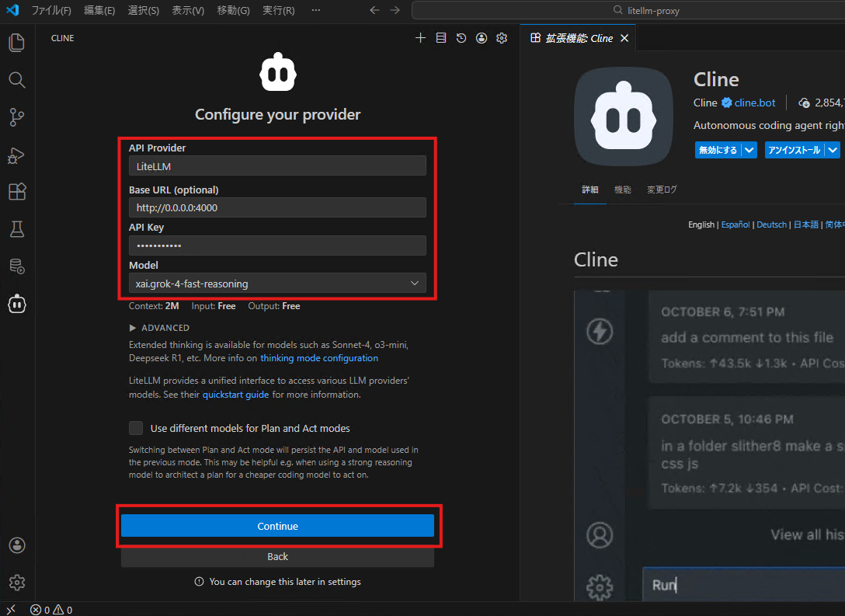Close the 拡張機能: Cline tab

624,38
